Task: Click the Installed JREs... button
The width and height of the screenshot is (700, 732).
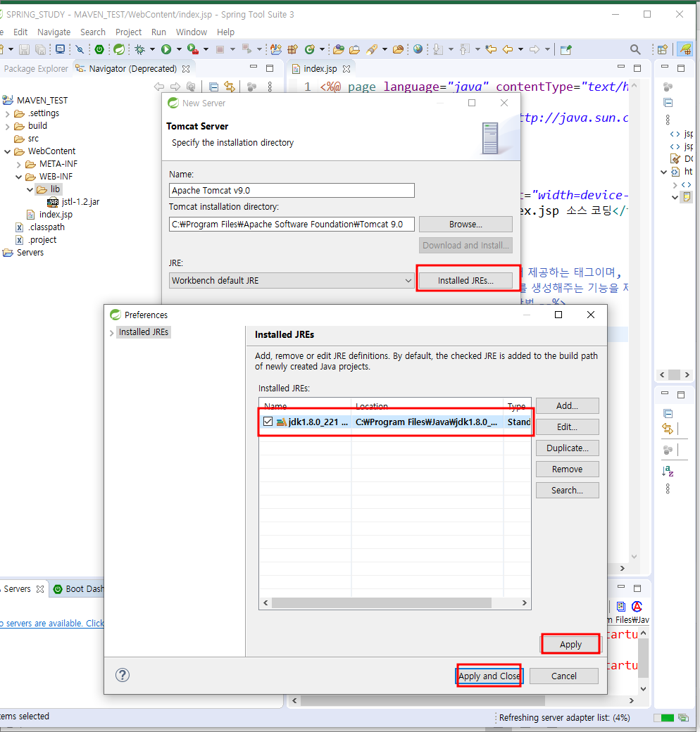Action: point(465,281)
